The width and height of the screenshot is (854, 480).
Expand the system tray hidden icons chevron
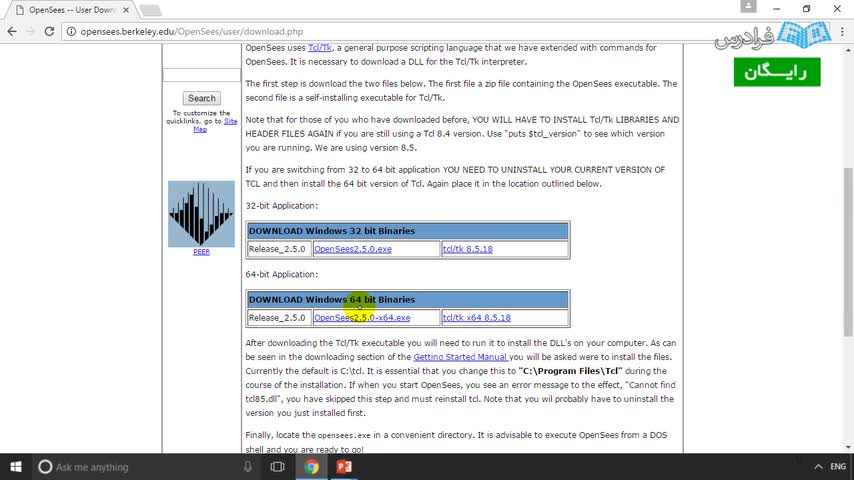pos(818,467)
